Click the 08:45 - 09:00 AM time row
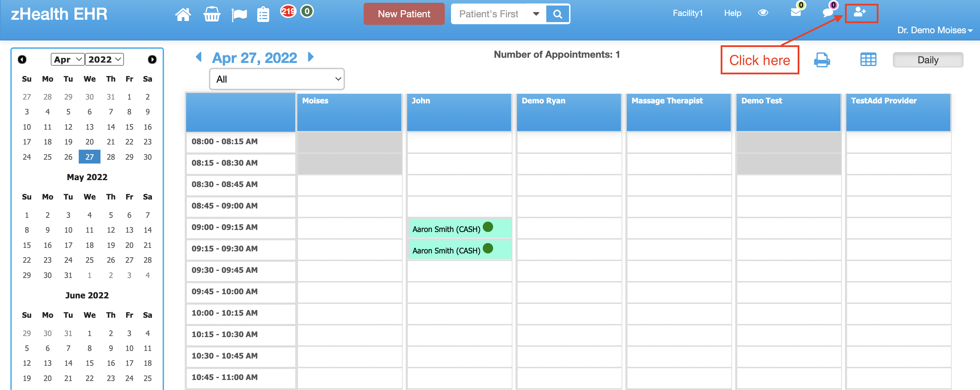The height and width of the screenshot is (390, 980). [x=240, y=206]
